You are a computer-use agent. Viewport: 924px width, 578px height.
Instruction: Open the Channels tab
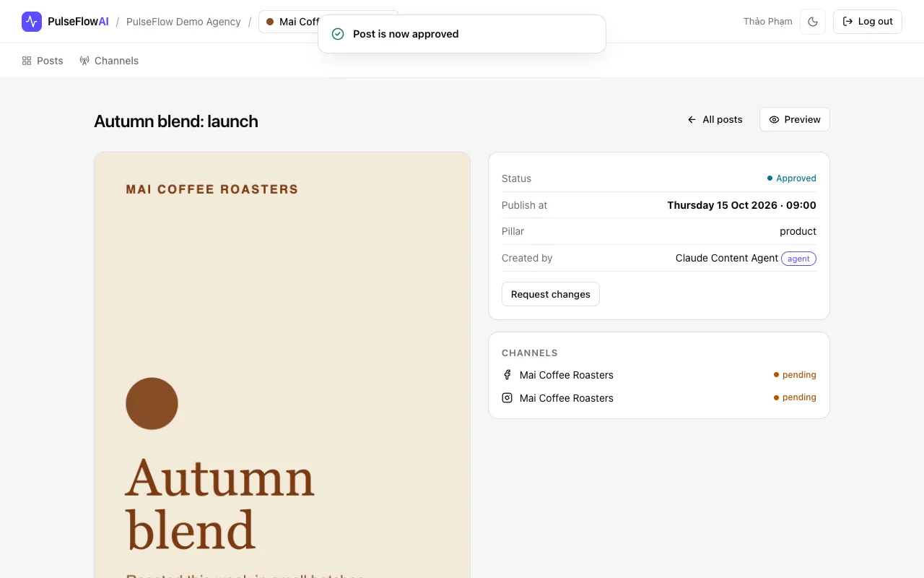click(x=109, y=61)
